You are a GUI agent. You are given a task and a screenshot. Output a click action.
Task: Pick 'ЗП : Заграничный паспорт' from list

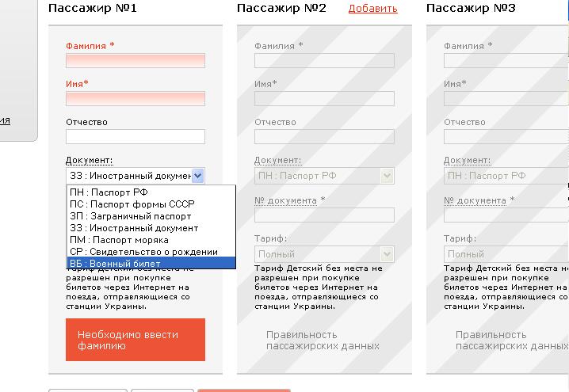tap(130, 216)
